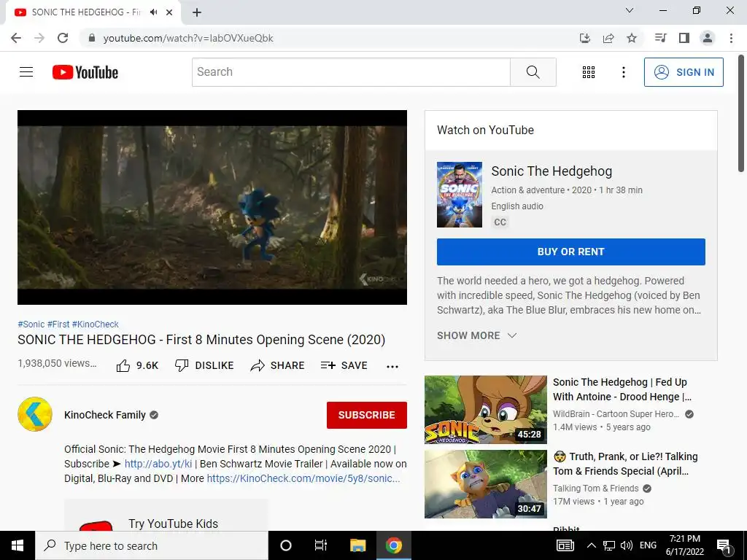Image resolution: width=747 pixels, height=560 pixels.
Task: Focus the YouTube search field
Action: click(351, 72)
